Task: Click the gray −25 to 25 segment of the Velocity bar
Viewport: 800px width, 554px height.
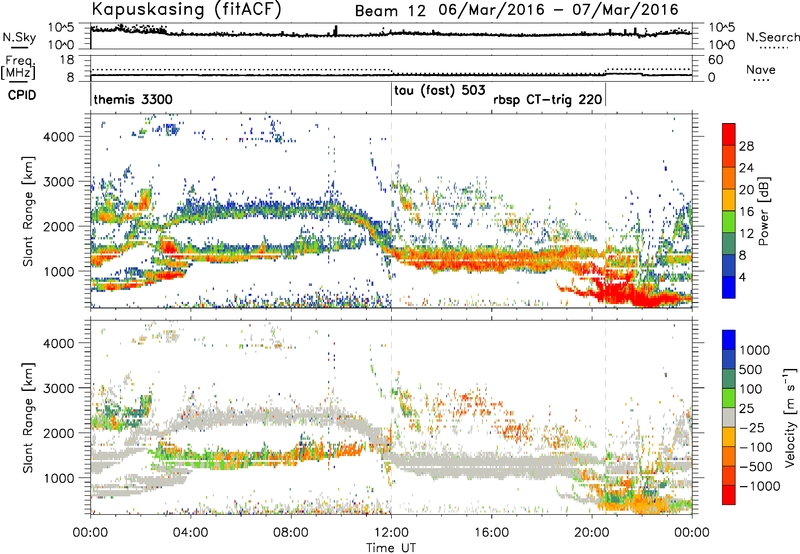Action: (729, 417)
